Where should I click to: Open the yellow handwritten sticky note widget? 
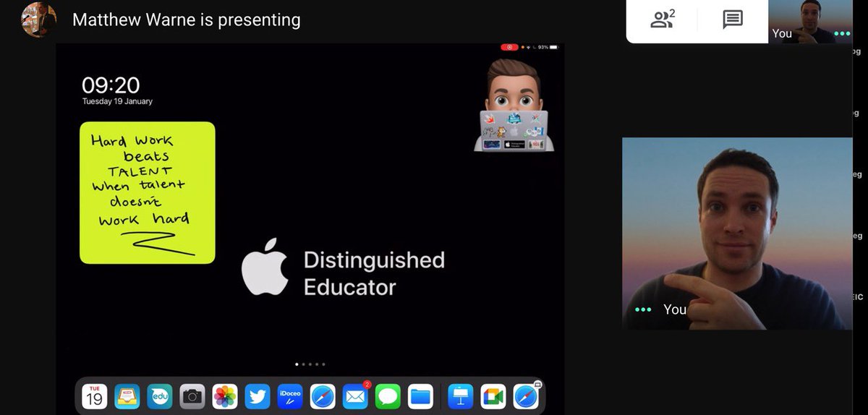click(148, 192)
